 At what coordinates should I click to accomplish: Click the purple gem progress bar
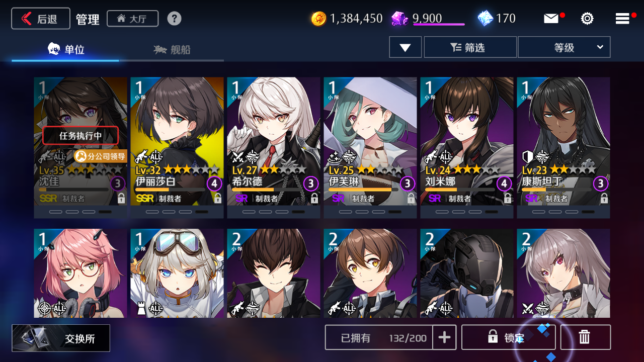439,24
